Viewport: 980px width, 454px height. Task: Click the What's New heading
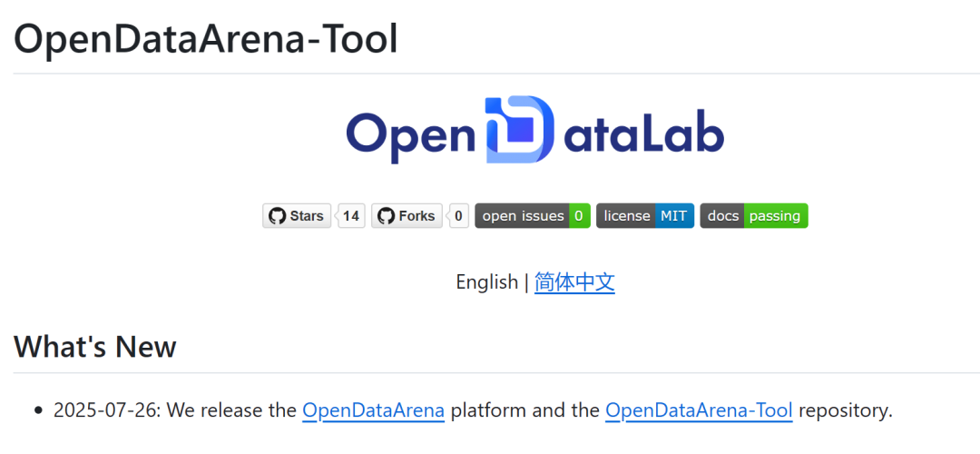coord(95,347)
